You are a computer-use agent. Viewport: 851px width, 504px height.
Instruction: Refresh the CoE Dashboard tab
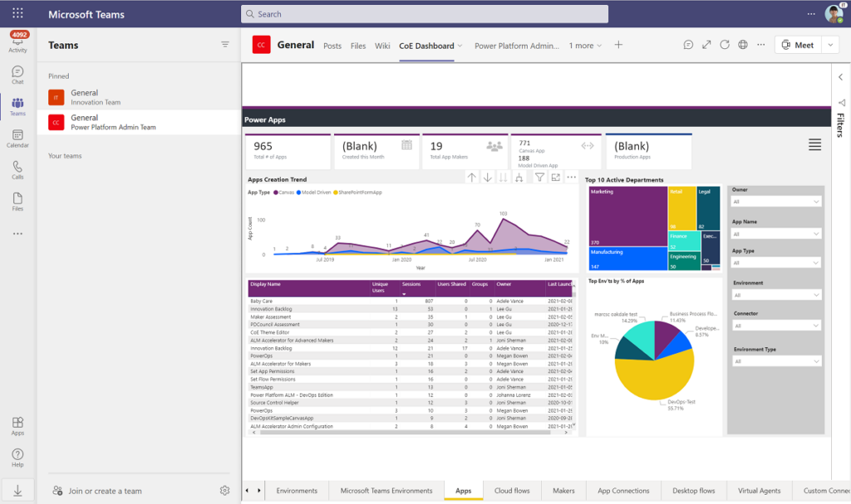(724, 44)
